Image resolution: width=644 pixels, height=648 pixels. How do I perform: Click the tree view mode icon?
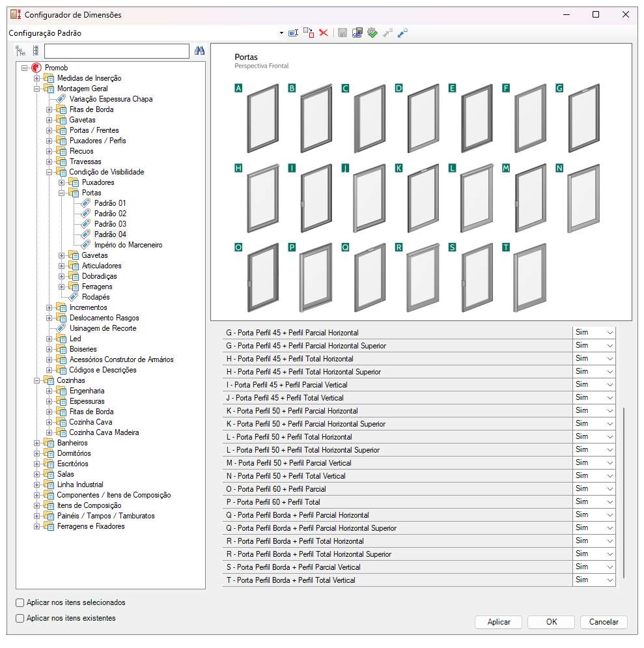pyautogui.click(x=20, y=51)
